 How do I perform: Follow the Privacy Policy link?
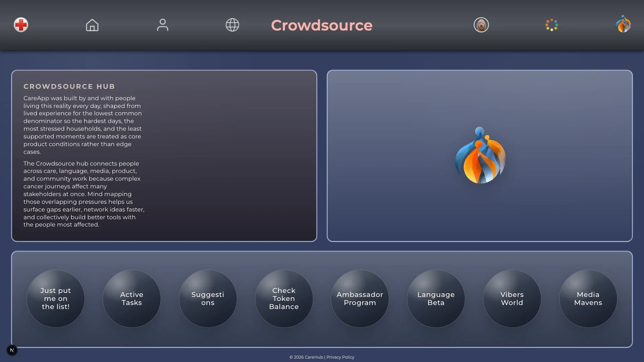pyautogui.click(x=340, y=357)
